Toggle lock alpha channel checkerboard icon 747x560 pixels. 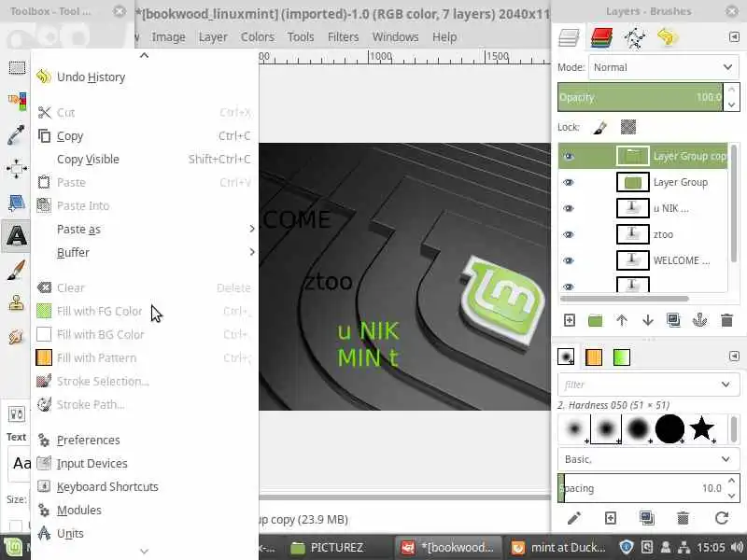click(x=628, y=127)
